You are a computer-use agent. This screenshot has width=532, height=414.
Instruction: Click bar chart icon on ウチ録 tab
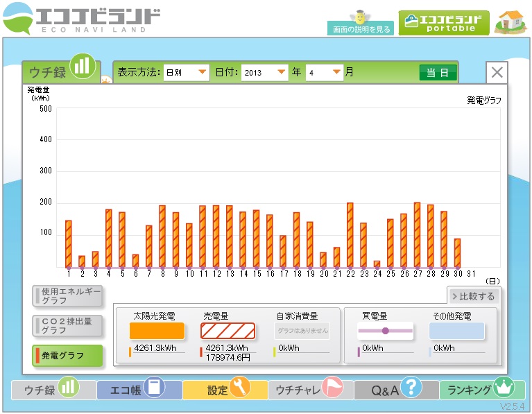(x=83, y=65)
